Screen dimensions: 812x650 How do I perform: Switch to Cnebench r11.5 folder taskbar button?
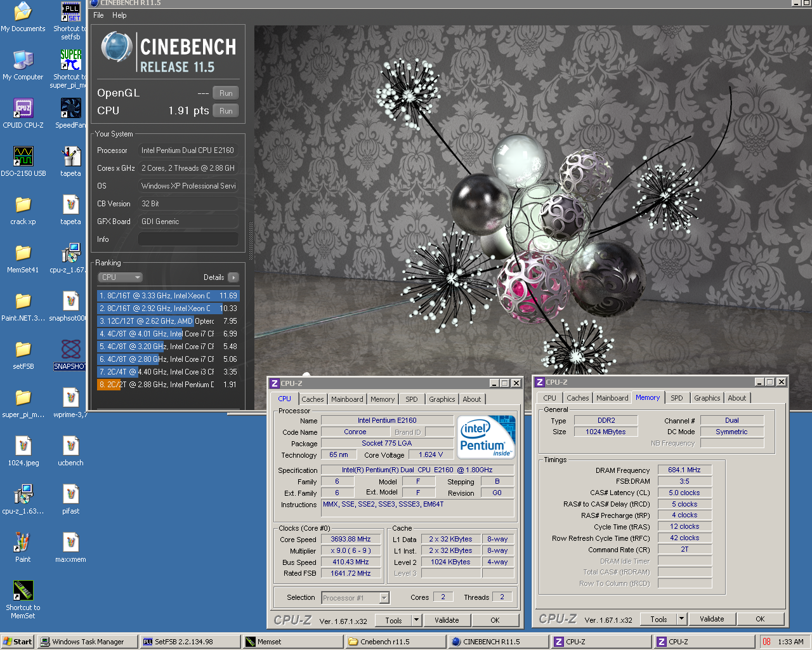click(396, 642)
